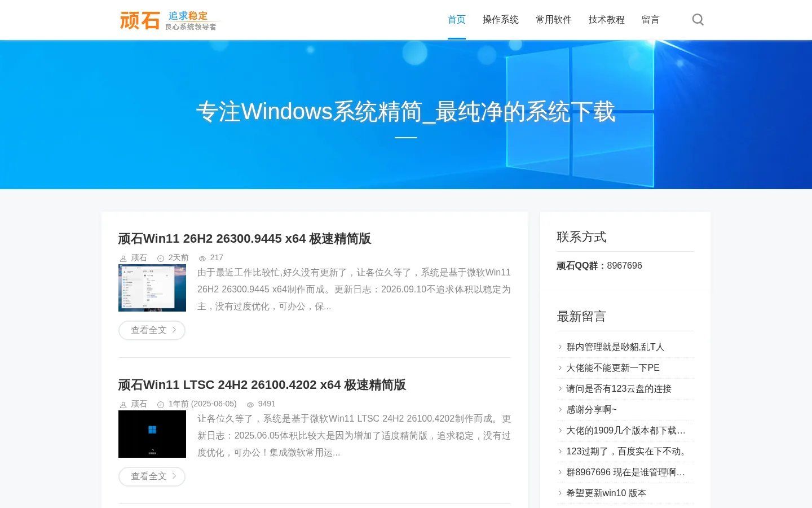Open comment 群内管理就是吵貂,乱T人

615,347
